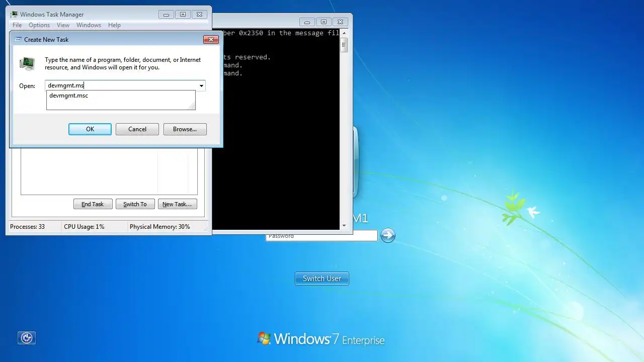The width and height of the screenshot is (644, 362).
Task: Close the command prompt window
Action: tap(340, 22)
